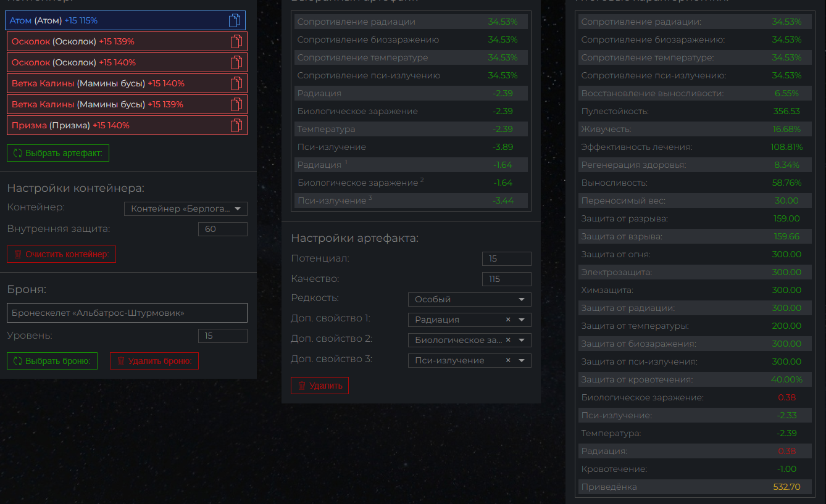Focus the Потенциал field
Image resolution: width=826 pixels, height=504 pixels.
click(507, 259)
